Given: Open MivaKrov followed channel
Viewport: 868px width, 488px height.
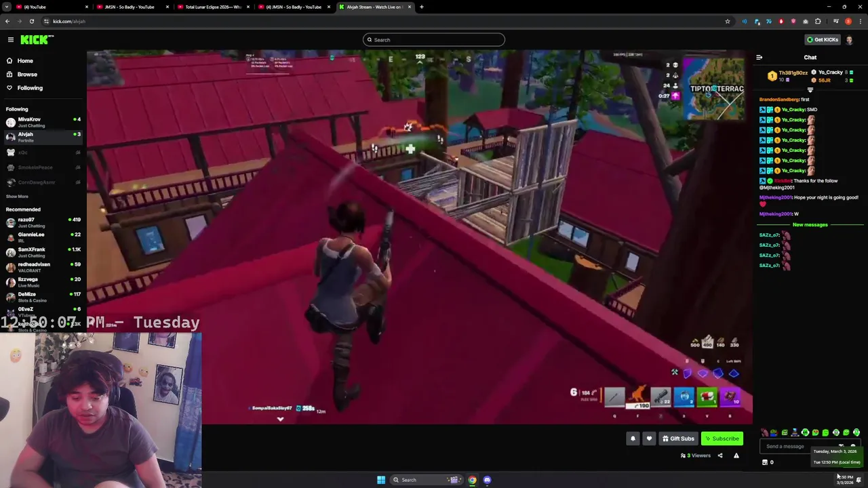Looking at the screenshot, I should (x=42, y=122).
